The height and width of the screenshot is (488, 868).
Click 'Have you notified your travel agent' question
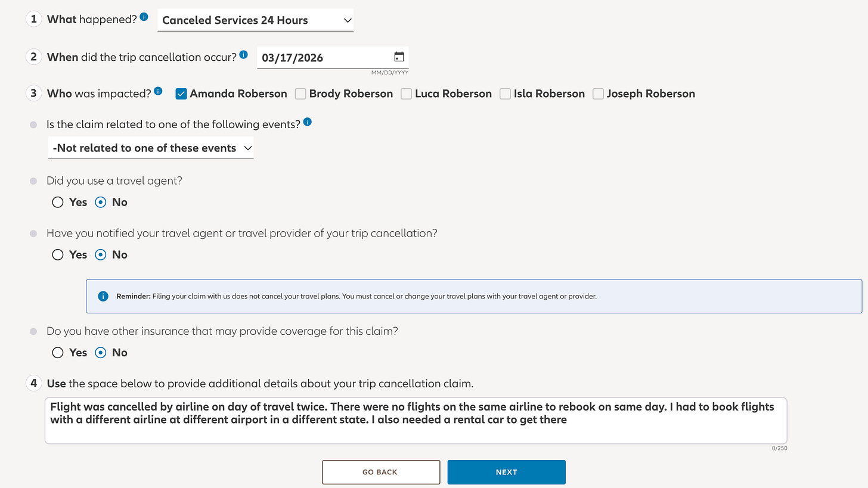[242, 233]
